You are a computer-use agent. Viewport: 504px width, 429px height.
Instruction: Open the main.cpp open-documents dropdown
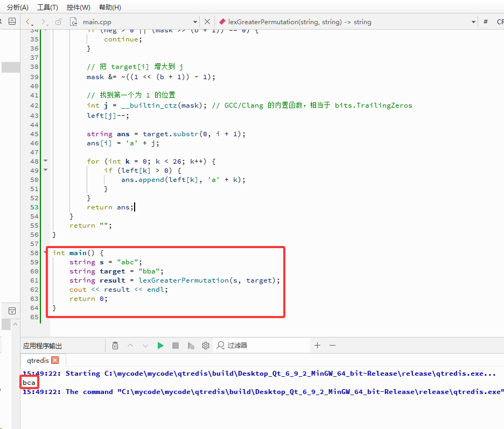pyautogui.click(x=195, y=22)
